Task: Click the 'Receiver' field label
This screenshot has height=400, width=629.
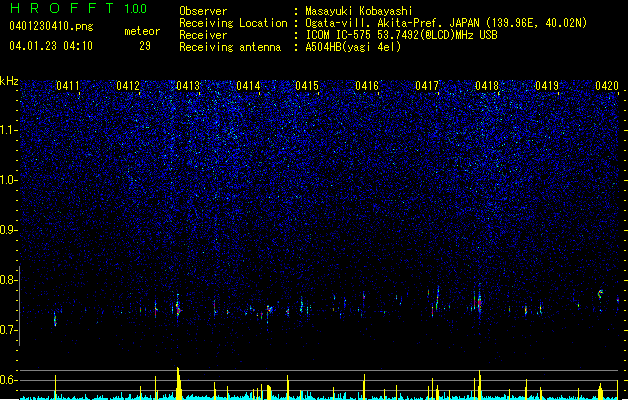Action: (203, 35)
